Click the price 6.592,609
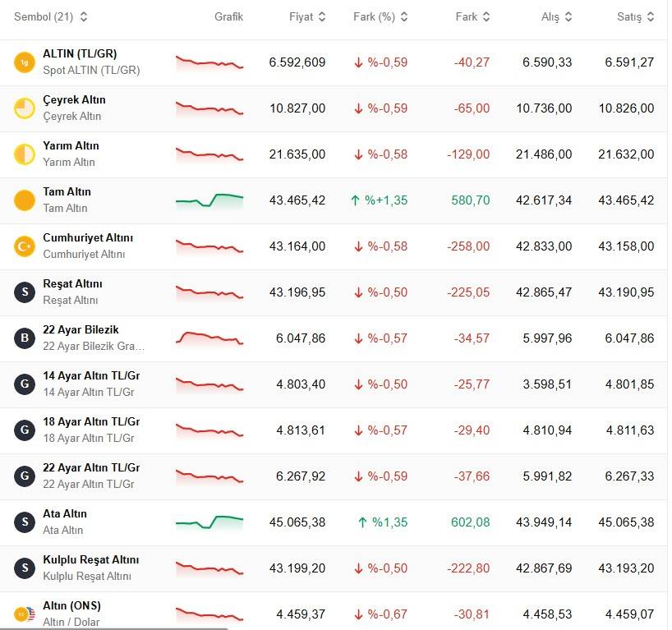 click(x=297, y=62)
